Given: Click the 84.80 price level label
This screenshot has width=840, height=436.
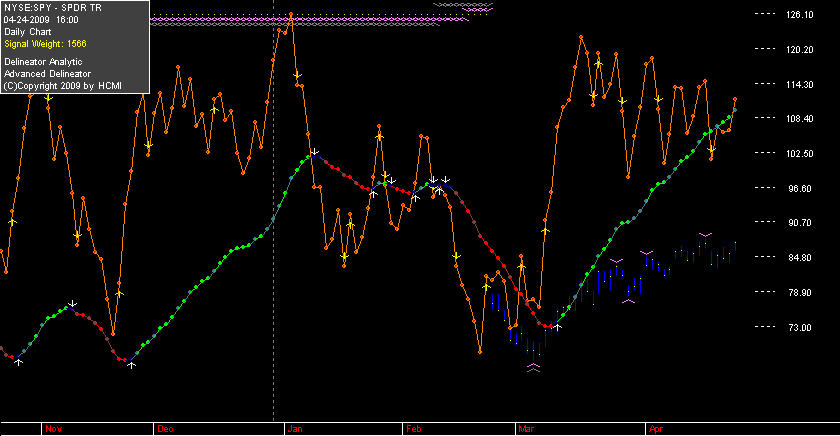Looking at the screenshot, I should [800, 257].
